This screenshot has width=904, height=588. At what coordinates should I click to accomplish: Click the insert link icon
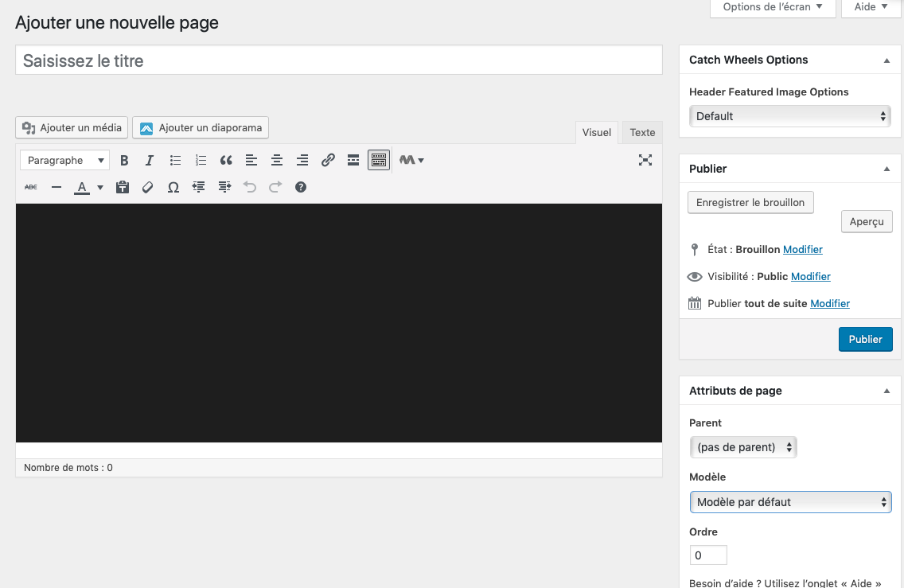[328, 161]
